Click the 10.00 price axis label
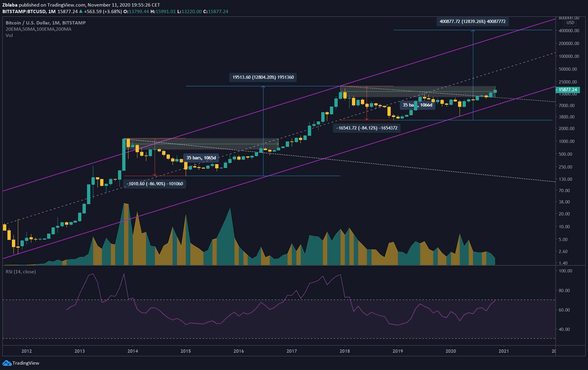 click(x=564, y=227)
